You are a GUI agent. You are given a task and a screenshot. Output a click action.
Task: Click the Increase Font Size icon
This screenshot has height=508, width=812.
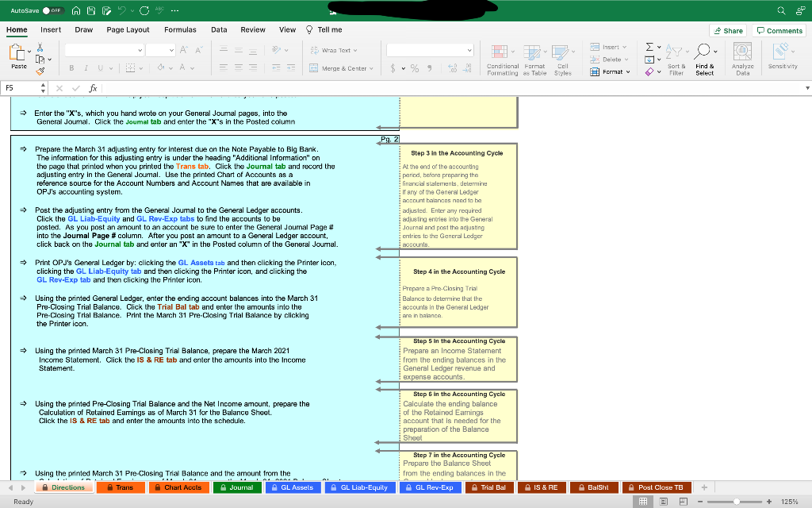183,50
